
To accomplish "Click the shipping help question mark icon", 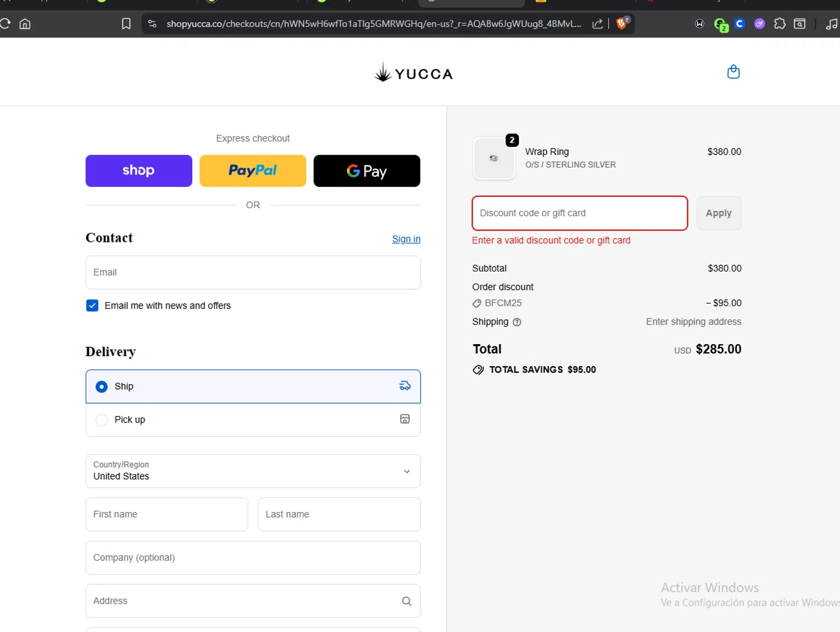I will pyautogui.click(x=517, y=322).
